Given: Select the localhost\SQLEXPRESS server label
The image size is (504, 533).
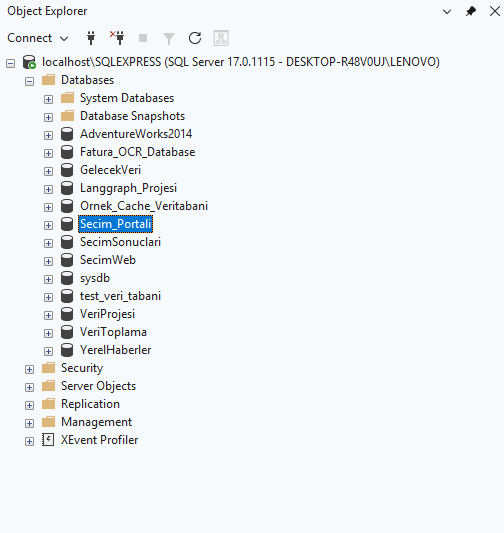Looking at the screenshot, I should pyautogui.click(x=241, y=62).
